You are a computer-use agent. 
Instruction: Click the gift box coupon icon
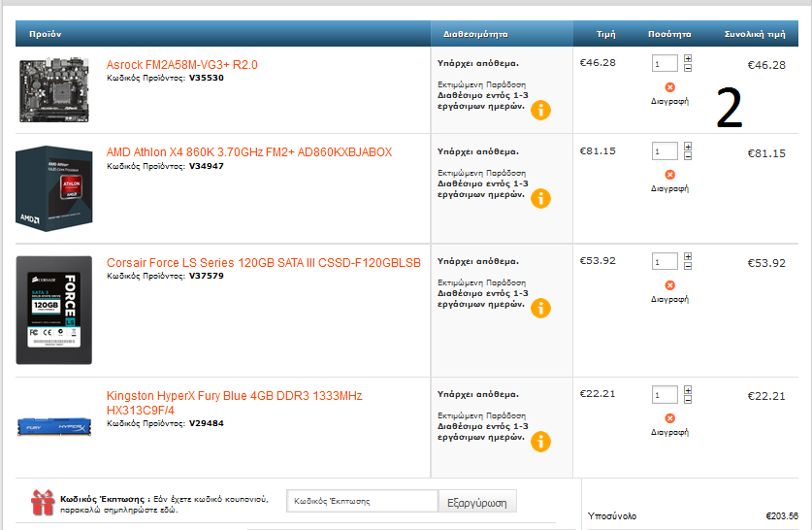(43, 503)
